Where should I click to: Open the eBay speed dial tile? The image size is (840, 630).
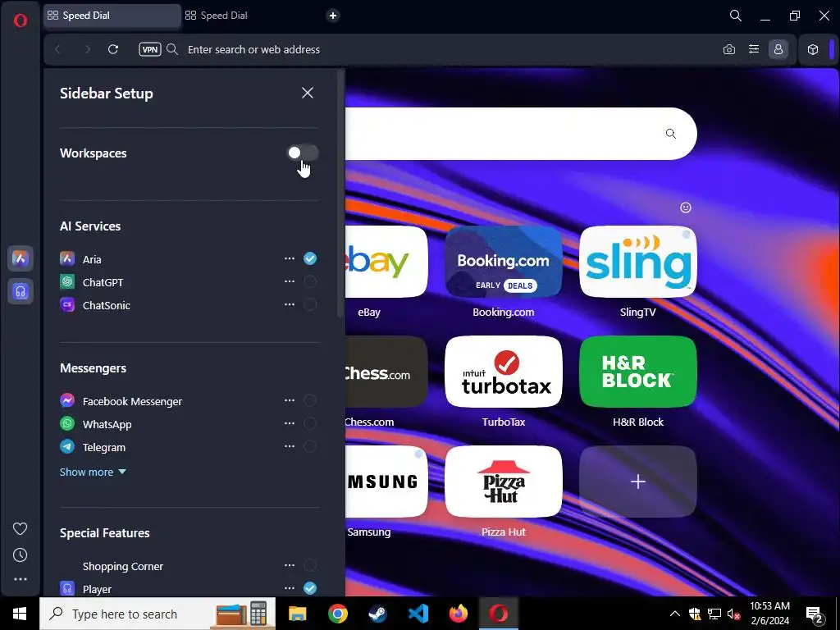[x=386, y=262]
